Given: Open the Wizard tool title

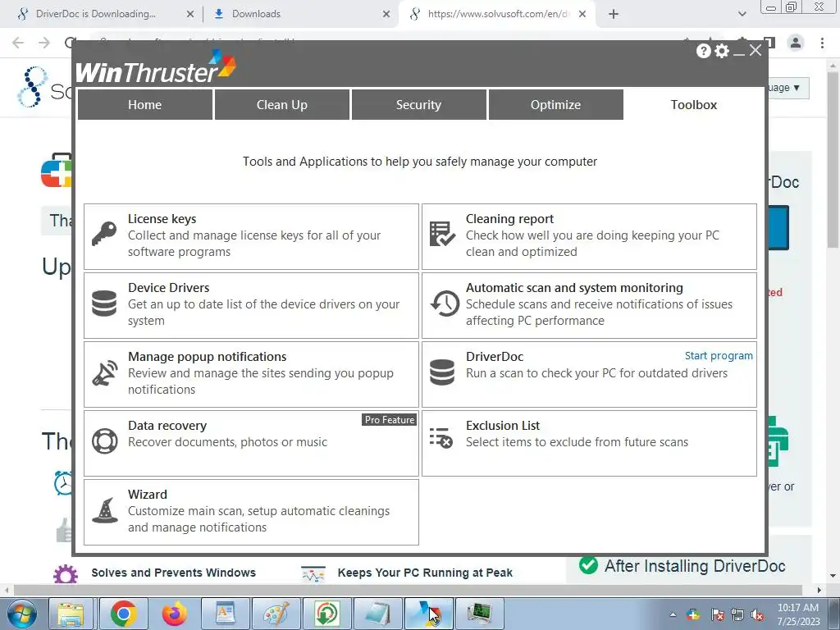Looking at the screenshot, I should click(x=148, y=495).
